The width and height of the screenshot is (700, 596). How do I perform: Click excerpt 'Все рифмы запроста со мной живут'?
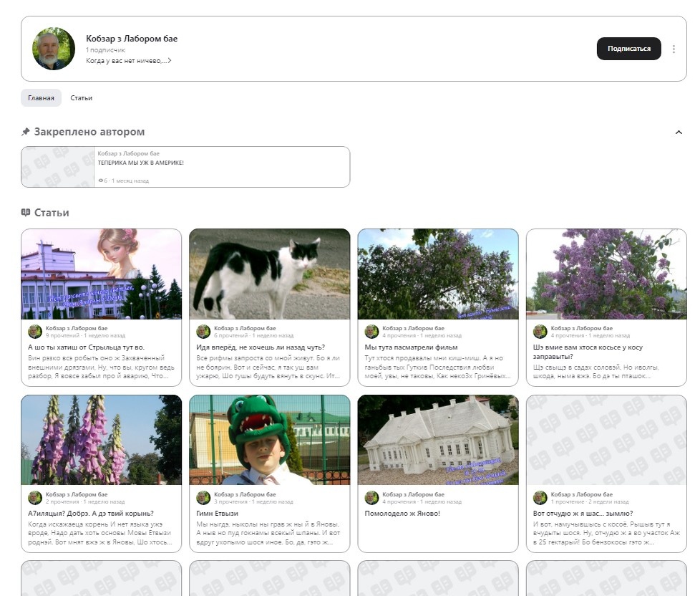pyautogui.click(x=268, y=367)
